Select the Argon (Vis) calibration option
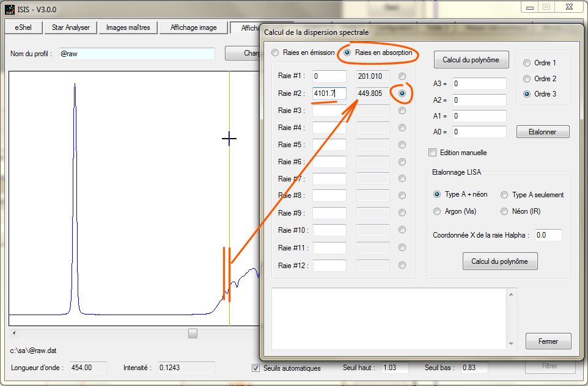 (437, 211)
